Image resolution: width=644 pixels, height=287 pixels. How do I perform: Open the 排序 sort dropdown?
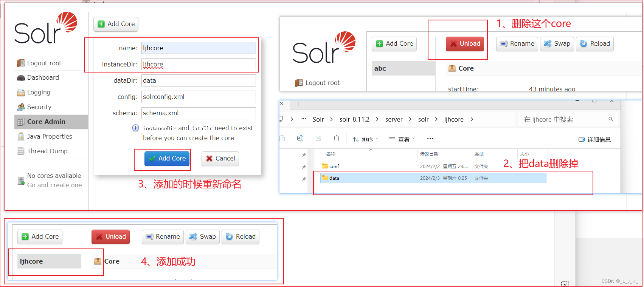pos(366,139)
